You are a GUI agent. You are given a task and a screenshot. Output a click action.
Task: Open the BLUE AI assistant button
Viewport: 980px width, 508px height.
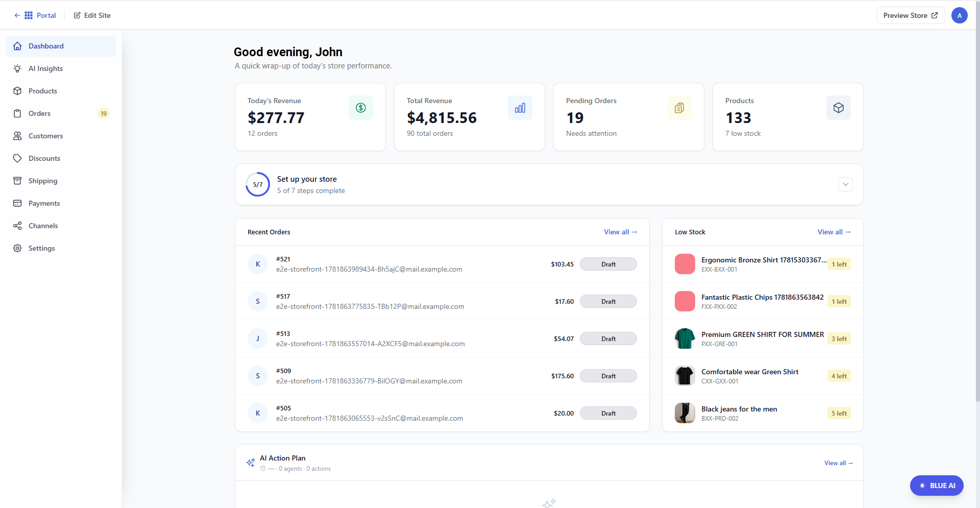click(937, 486)
